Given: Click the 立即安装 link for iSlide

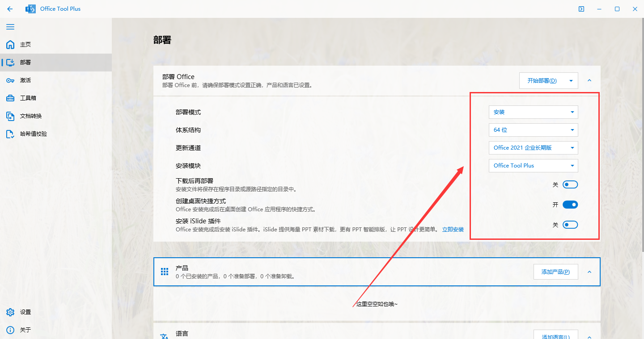Looking at the screenshot, I should click(453, 229).
